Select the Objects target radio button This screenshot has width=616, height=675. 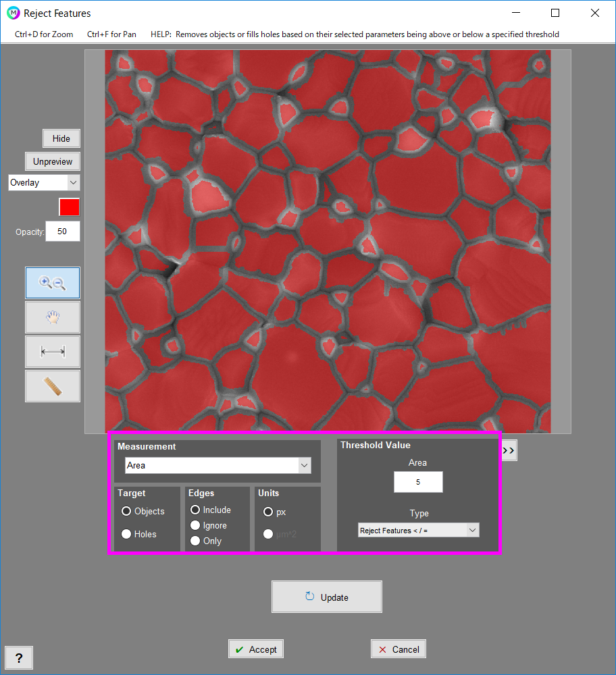tap(126, 511)
